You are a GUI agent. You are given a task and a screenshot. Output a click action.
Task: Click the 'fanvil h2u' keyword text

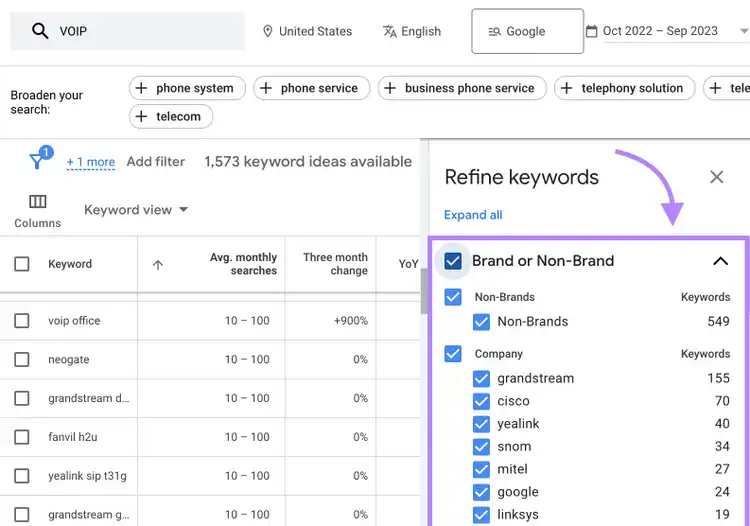73,437
